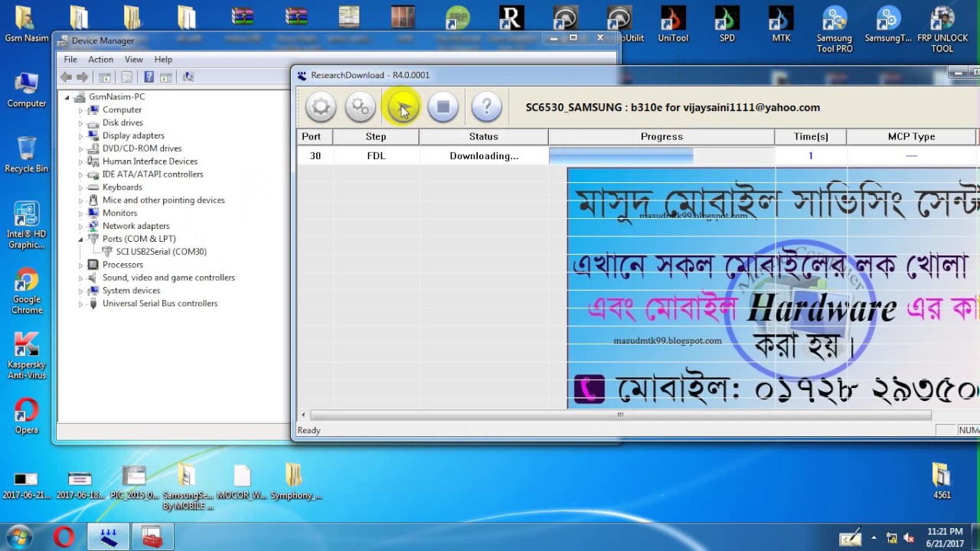This screenshot has height=551, width=980.
Task: Stop downloading with the square button
Action: [x=443, y=107]
